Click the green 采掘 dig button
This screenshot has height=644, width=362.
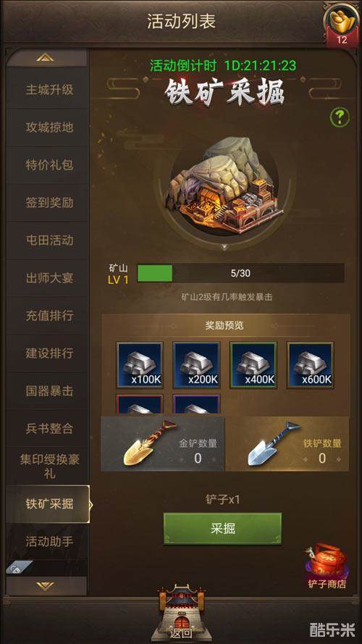tap(222, 529)
